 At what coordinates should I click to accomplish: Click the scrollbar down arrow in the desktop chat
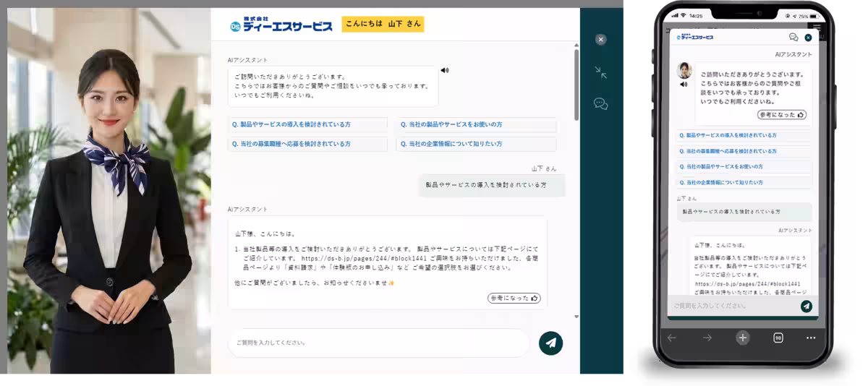click(576, 317)
